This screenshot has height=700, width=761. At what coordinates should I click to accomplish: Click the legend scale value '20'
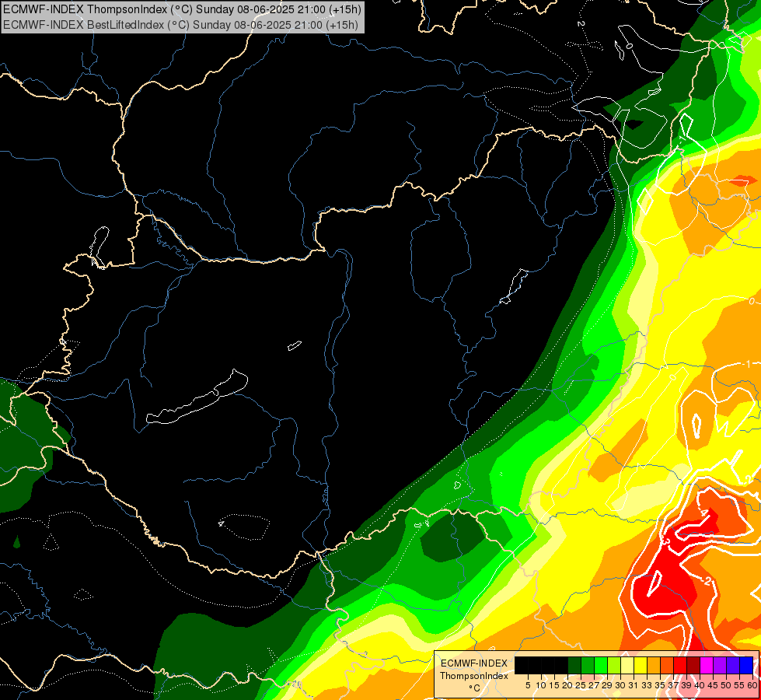(568, 685)
